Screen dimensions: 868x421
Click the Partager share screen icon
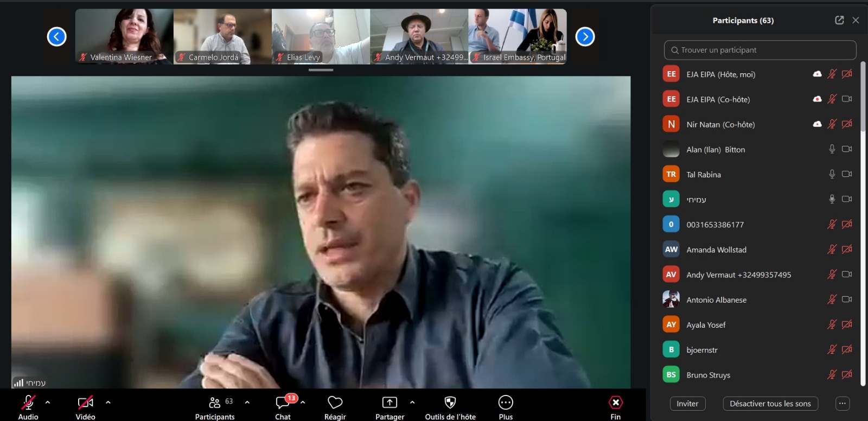[x=390, y=403]
